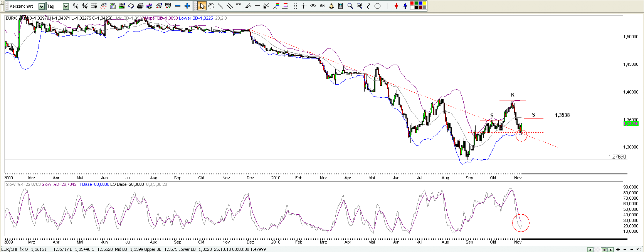Select the abc text annotation tool
This screenshot has width=644, height=252.
[x=322, y=5]
